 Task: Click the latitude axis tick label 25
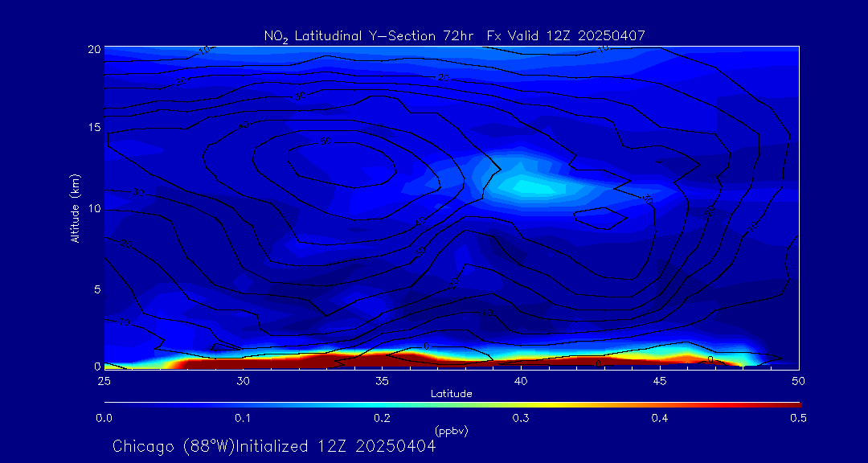[x=104, y=380]
